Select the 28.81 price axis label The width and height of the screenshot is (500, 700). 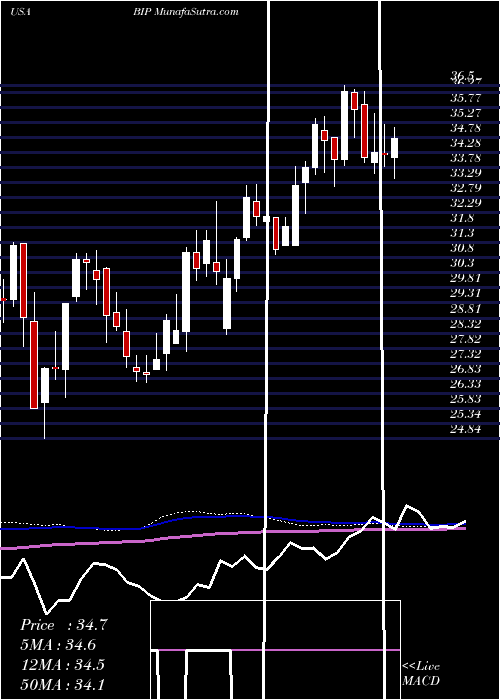coord(466,308)
